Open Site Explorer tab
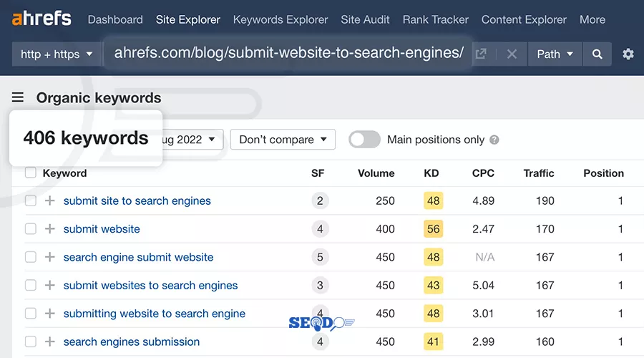 187,19
